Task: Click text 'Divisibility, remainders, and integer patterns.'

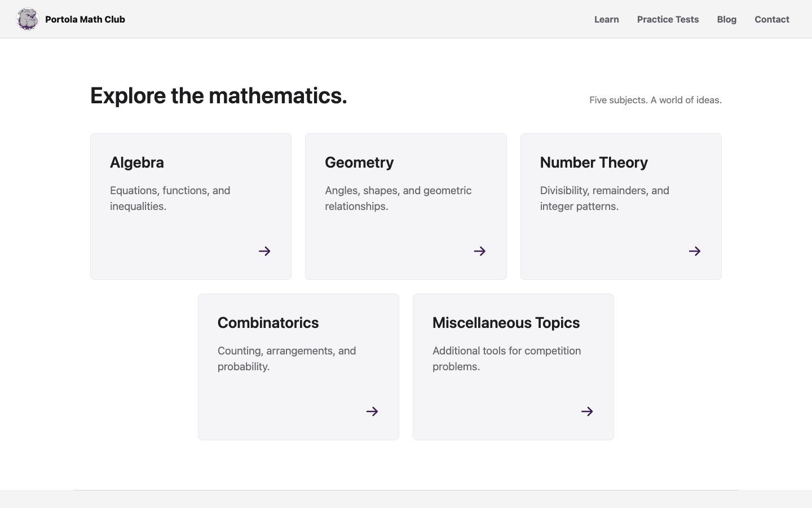Action: [x=604, y=198]
